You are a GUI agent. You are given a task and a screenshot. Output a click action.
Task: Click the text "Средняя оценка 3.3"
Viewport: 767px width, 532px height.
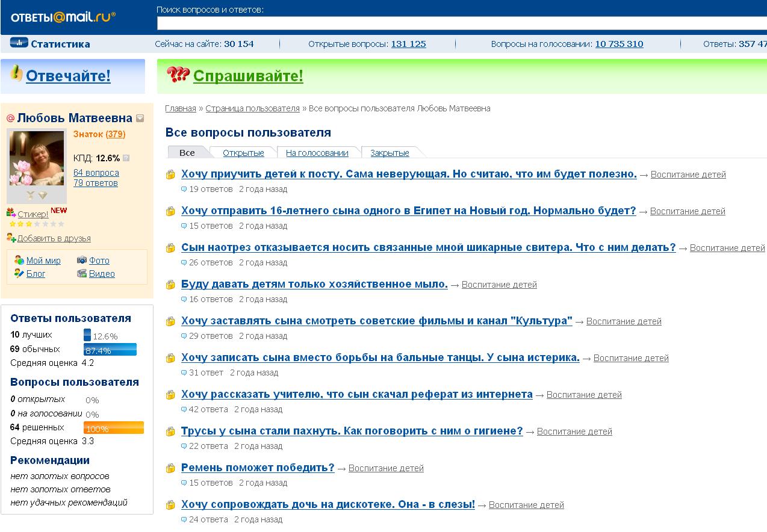[52, 441]
